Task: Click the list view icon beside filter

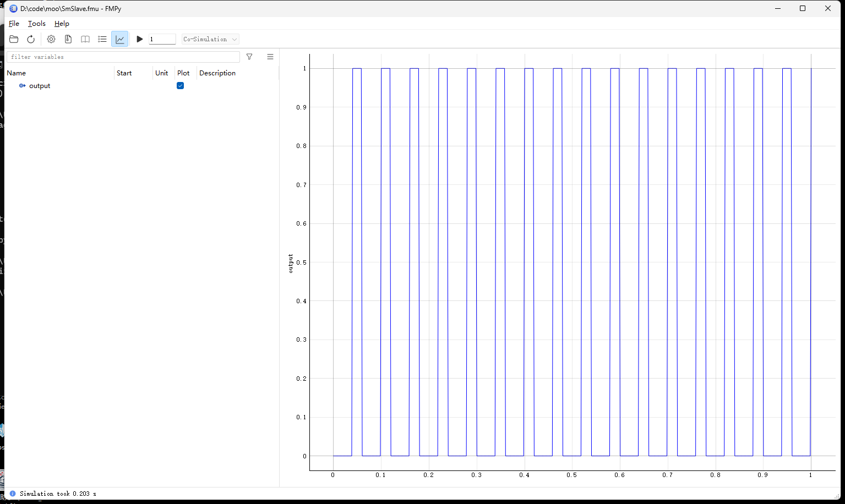Action: [270, 57]
